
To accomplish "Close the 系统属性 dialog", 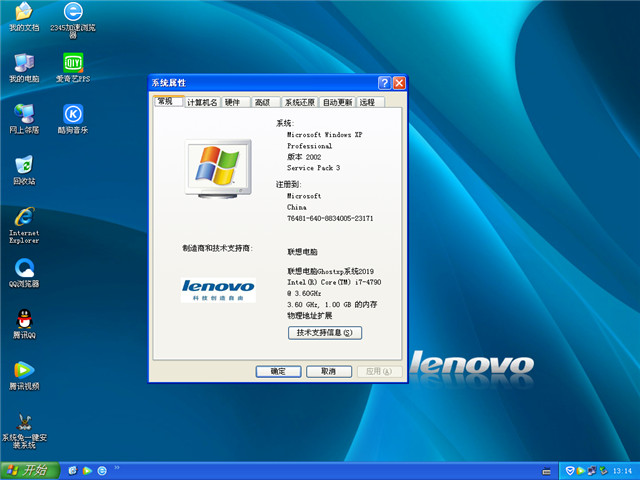I will 399,83.
